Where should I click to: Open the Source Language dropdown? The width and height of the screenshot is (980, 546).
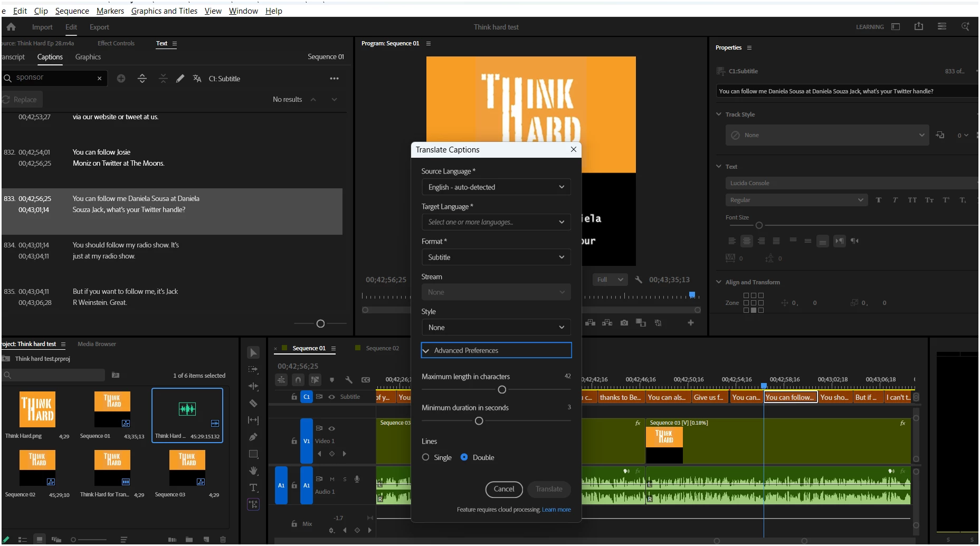pyautogui.click(x=496, y=187)
